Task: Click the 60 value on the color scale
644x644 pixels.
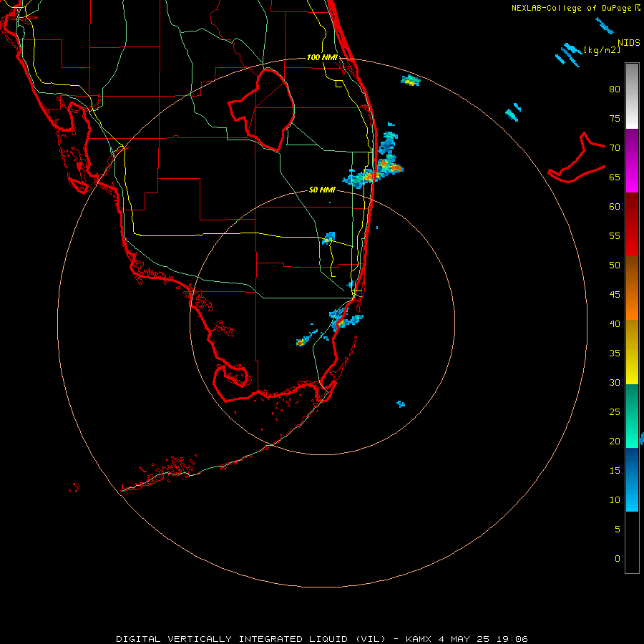Action: click(x=615, y=207)
